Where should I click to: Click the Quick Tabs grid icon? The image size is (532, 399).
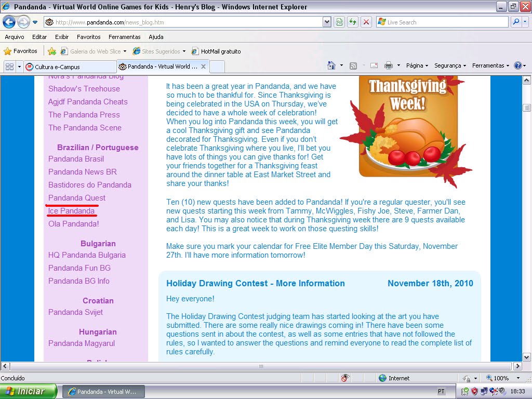pos(9,67)
